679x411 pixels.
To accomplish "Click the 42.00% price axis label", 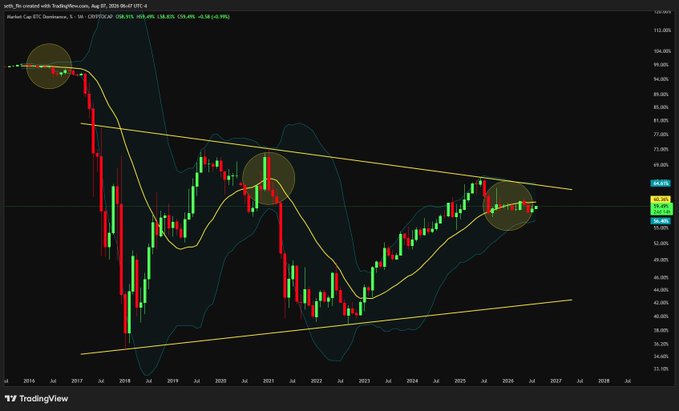I will point(663,303).
